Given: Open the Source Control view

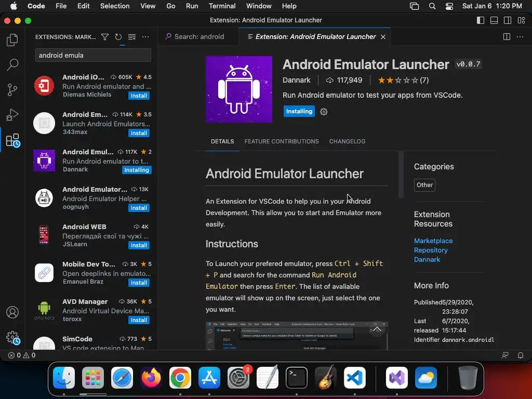Looking at the screenshot, I should pos(12,89).
